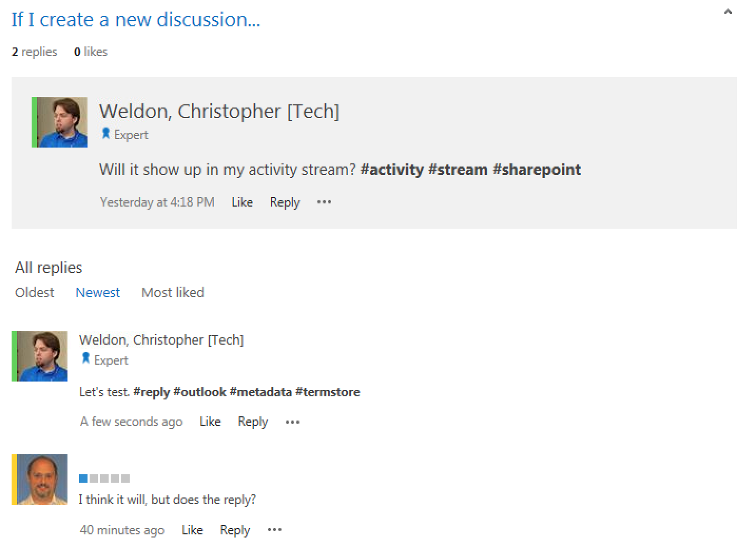Sort replies by Most liked
The height and width of the screenshot is (547, 756).
coord(172,292)
